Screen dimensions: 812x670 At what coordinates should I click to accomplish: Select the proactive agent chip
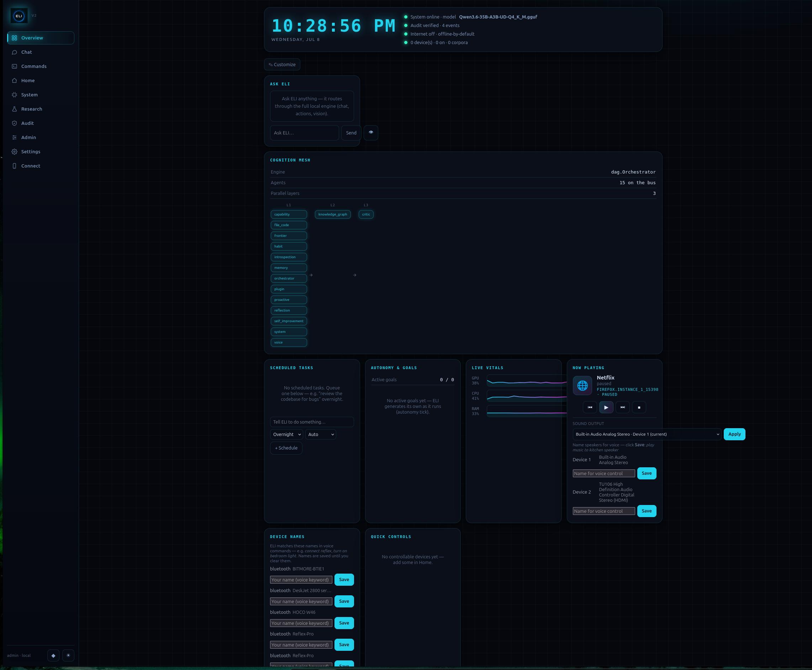point(289,300)
